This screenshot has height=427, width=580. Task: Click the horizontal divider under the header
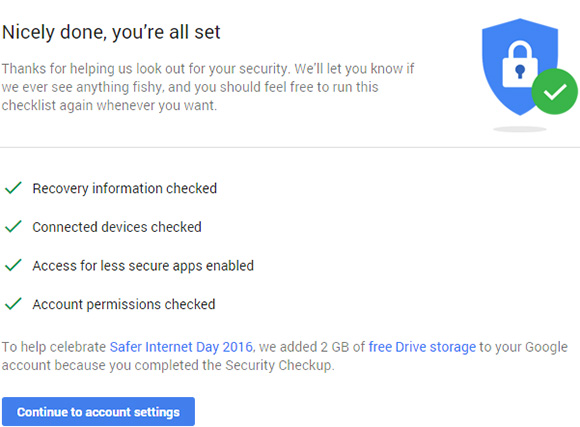pyautogui.click(x=290, y=147)
